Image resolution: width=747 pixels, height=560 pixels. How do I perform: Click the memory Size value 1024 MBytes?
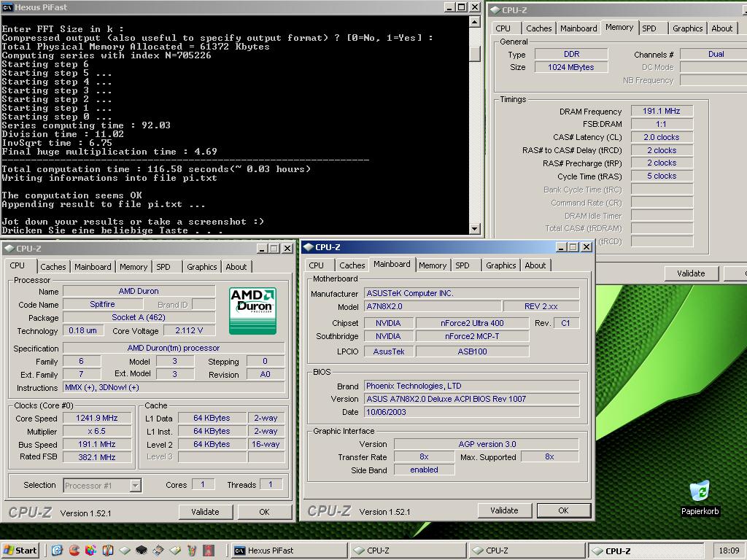point(570,67)
